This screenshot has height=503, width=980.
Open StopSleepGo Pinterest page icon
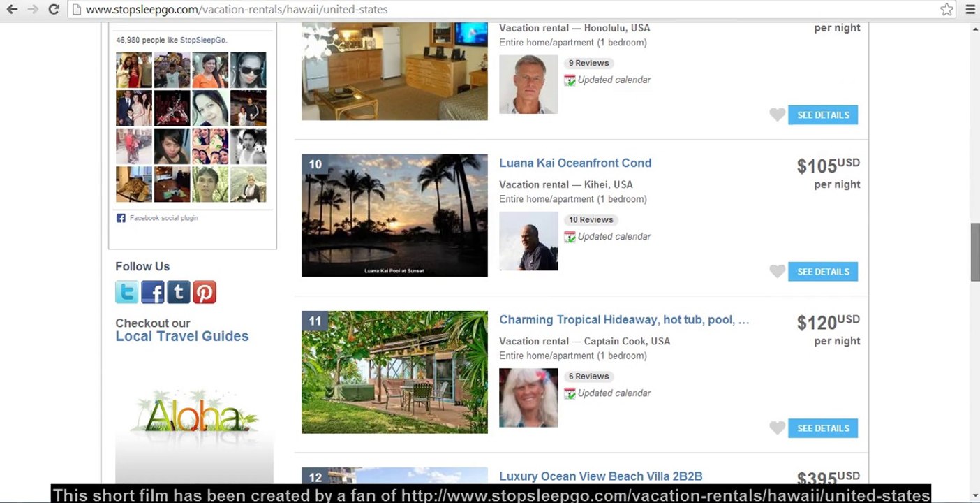click(205, 292)
